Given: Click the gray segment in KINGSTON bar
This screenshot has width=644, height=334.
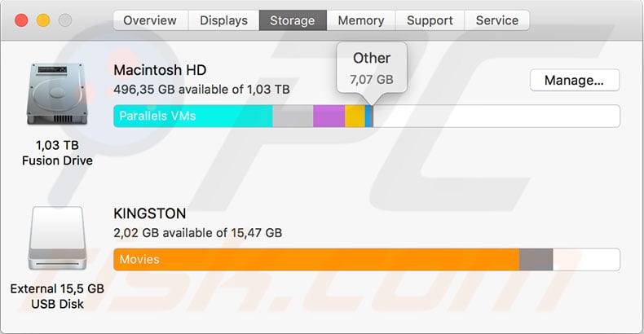Looking at the screenshot, I should pyautogui.click(x=536, y=260).
